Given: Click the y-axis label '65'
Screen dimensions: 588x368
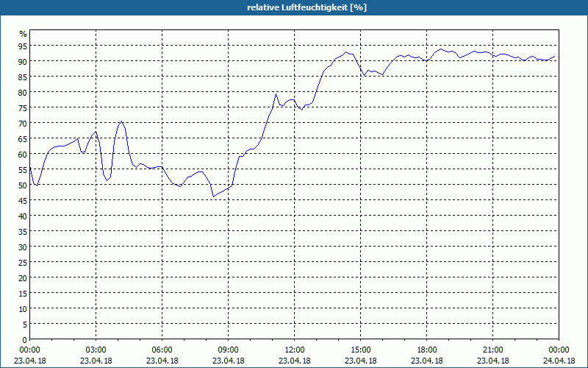Looking at the screenshot, I should point(23,139).
